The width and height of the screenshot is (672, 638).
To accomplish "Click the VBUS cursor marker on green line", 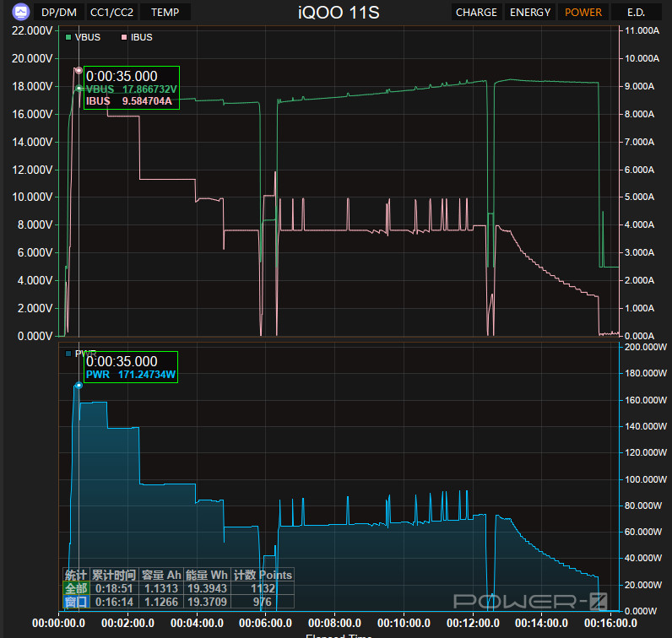I will pyautogui.click(x=79, y=89).
